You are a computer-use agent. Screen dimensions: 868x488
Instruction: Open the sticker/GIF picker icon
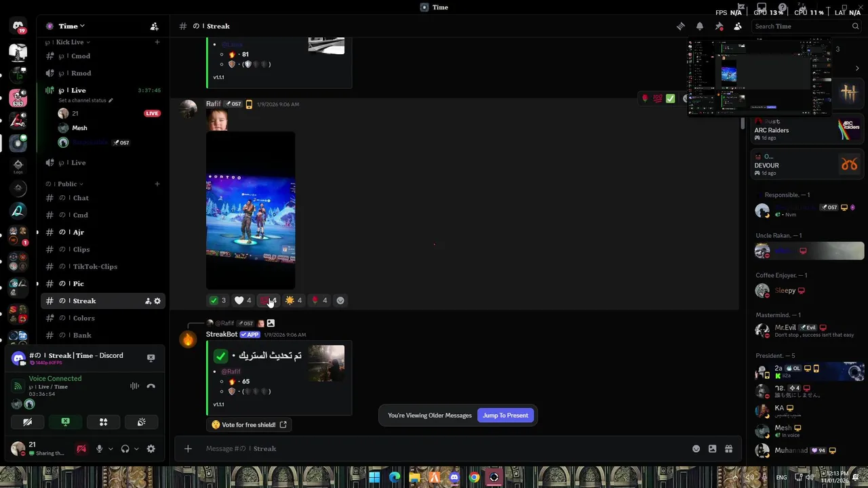pos(712,449)
